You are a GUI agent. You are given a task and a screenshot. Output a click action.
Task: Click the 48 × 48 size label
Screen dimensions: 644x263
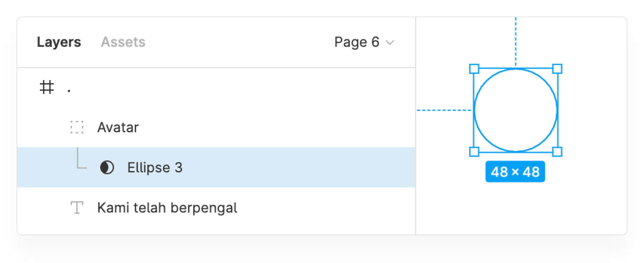click(515, 172)
